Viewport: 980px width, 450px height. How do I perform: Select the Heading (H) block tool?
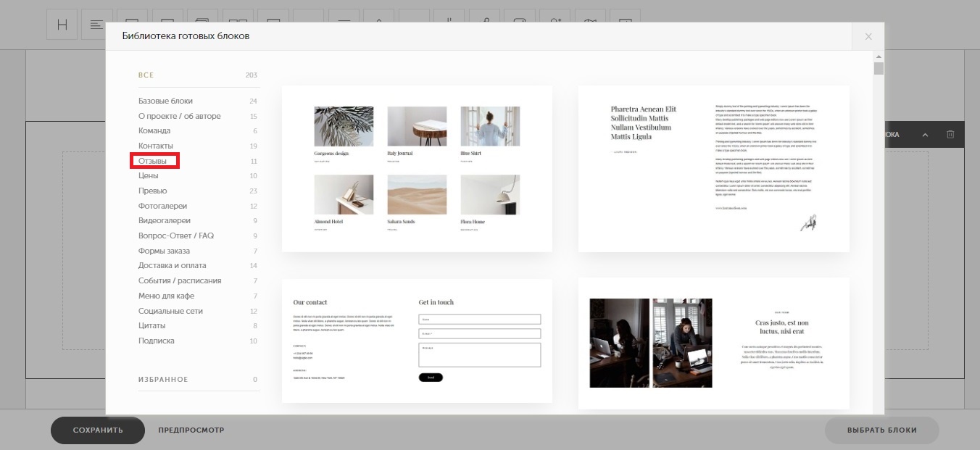point(62,25)
